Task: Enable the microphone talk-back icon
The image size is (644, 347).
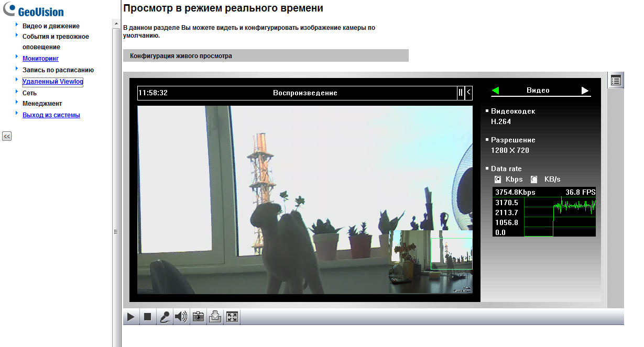Action: tap(165, 317)
